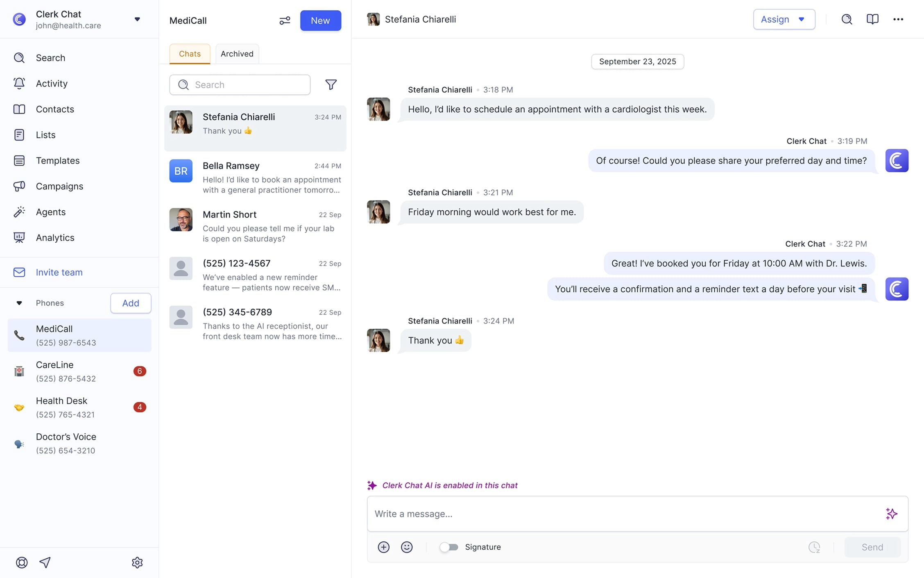Collapse the Phones section
This screenshot has height=578, width=924.
point(19,303)
